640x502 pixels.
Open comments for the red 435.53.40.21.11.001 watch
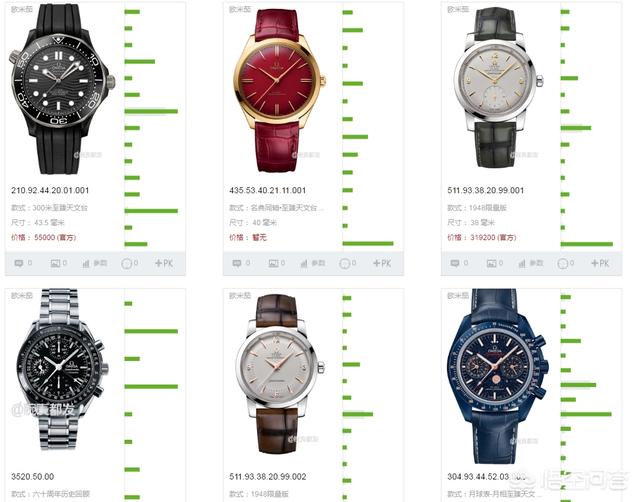coord(241,263)
